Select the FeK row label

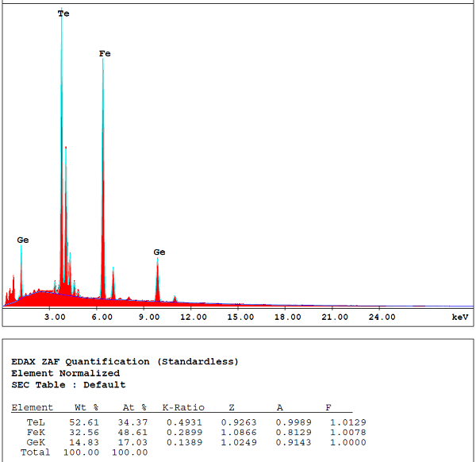(36, 433)
